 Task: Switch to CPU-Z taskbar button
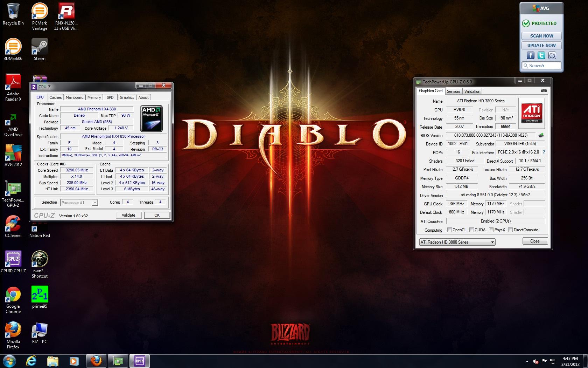(140, 361)
